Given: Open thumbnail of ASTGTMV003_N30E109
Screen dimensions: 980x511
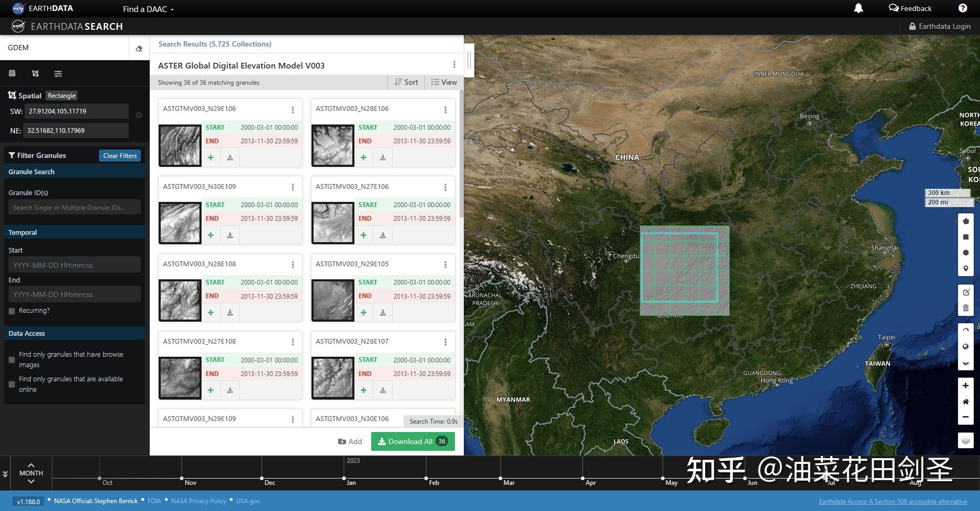Looking at the screenshot, I should coord(180,223).
